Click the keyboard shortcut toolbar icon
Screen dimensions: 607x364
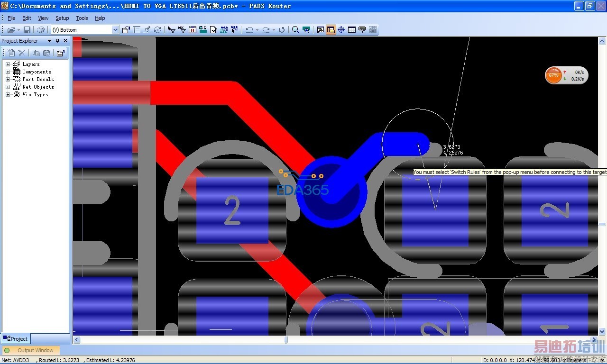click(362, 30)
